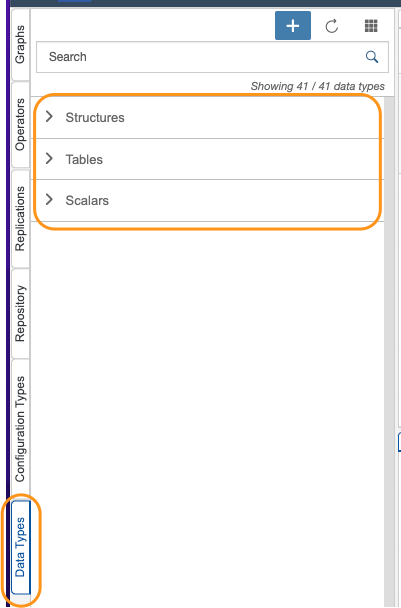Click the magnifier search icon
The width and height of the screenshot is (401, 608).
[x=372, y=57]
